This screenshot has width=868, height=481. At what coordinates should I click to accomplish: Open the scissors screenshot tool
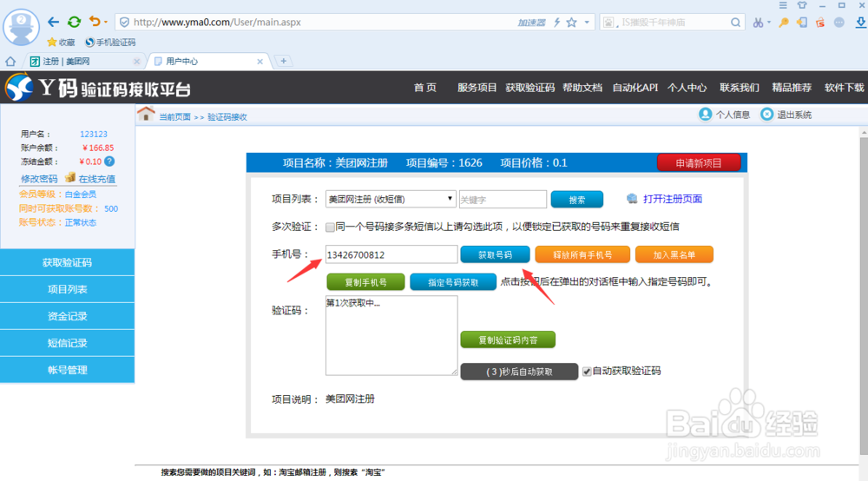pos(758,23)
